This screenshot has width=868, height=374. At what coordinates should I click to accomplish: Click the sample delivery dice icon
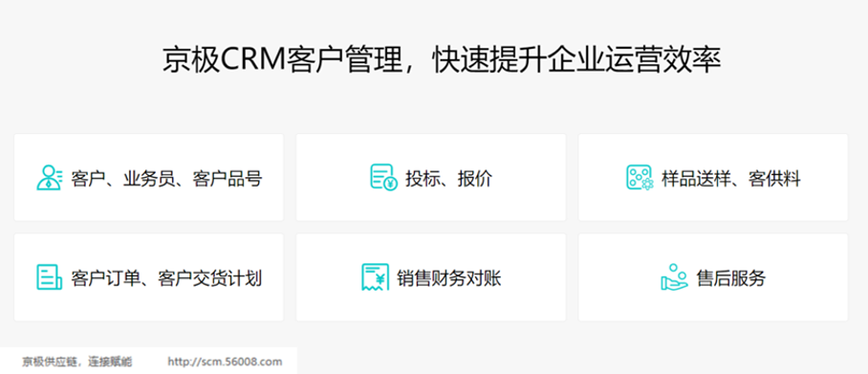pos(640,178)
